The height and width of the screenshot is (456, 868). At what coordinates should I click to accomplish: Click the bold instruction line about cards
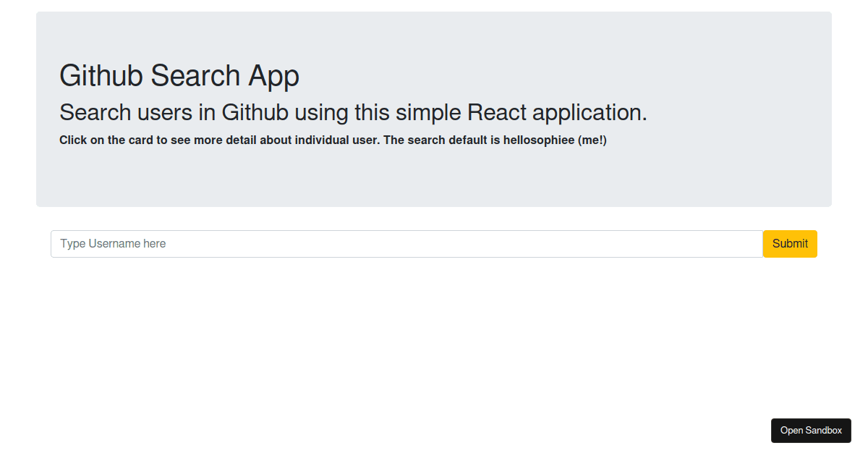pos(333,140)
